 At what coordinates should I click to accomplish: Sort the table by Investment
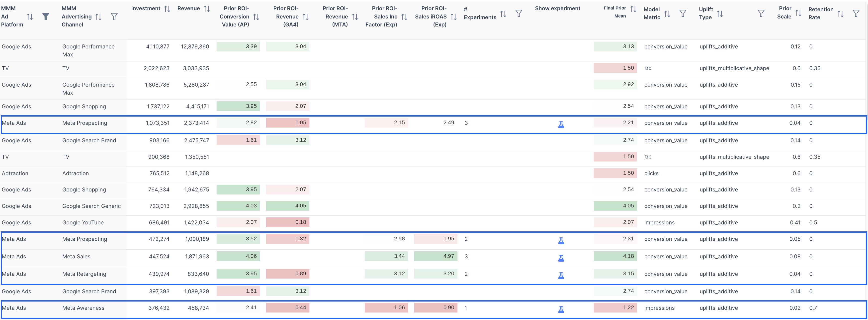click(167, 9)
